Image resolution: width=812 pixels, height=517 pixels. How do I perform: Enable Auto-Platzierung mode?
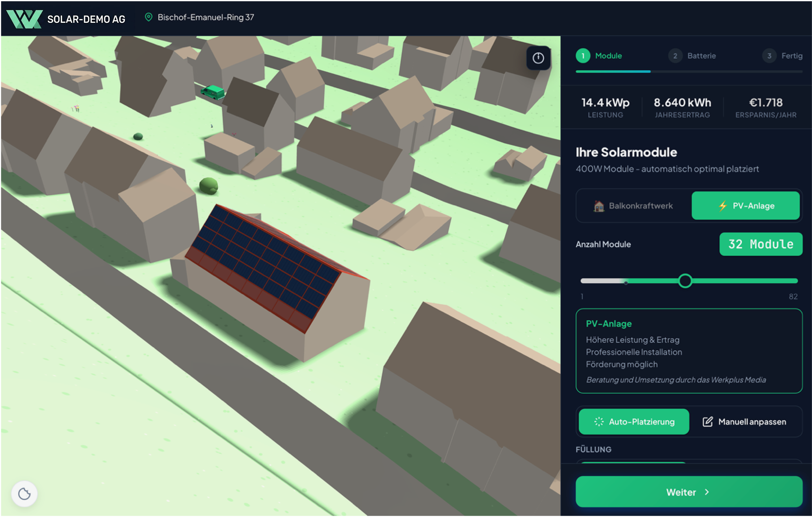[x=634, y=422]
